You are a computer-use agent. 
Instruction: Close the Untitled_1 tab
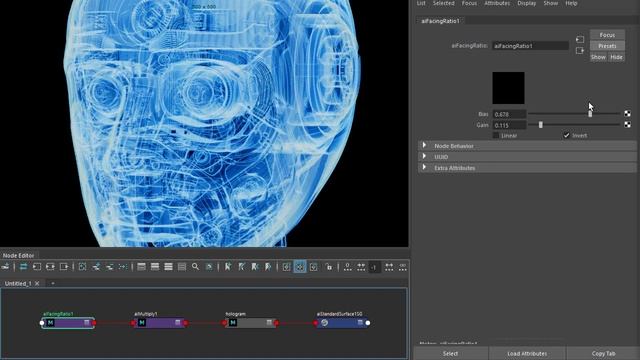[37, 283]
